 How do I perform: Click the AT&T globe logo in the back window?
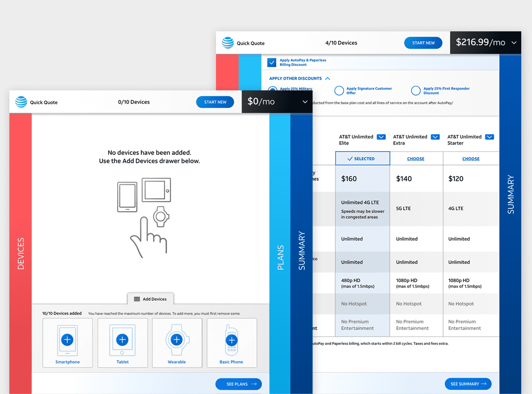228,43
